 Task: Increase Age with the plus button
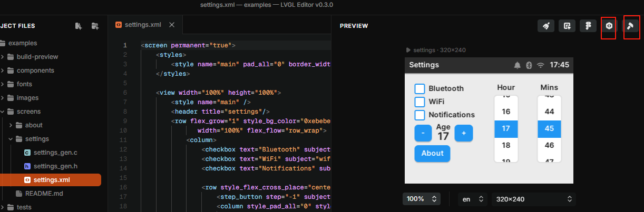(464, 133)
